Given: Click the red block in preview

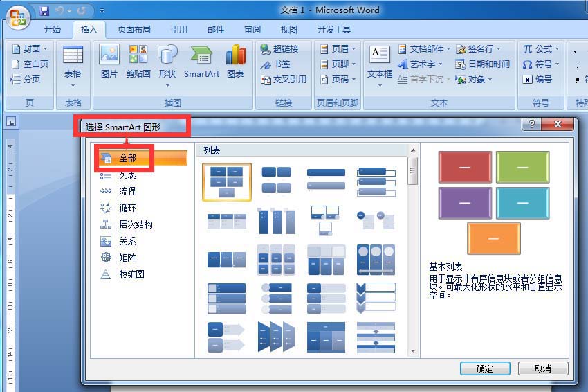Looking at the screenshot, I should (465, 167).
